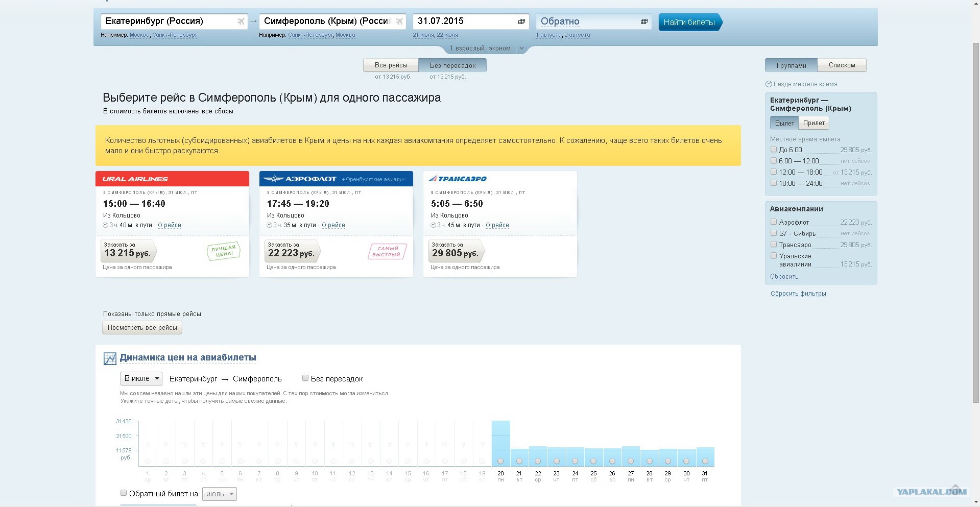Click the page vertical scrollbar thumb
Image resolution: width=980 pixels, height=507 pixels.
pos(976,223)
